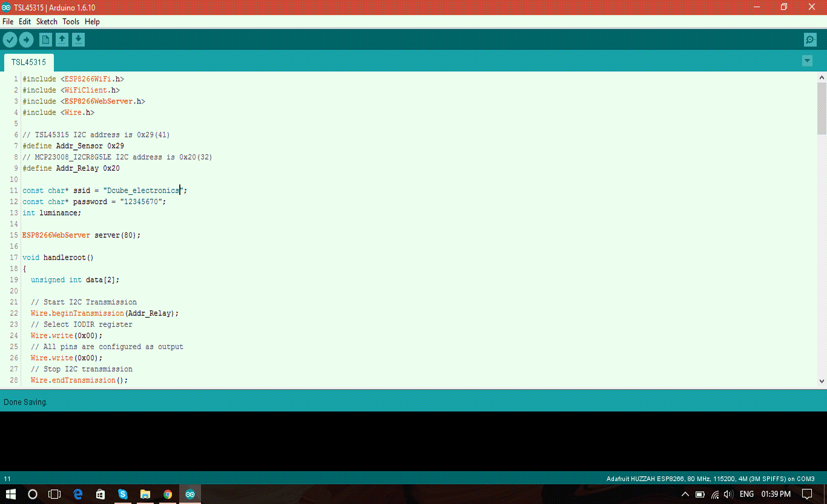This screenshot has width=827, height=504.
Task: Click the ENG language indicator
Action: point(746,494)
